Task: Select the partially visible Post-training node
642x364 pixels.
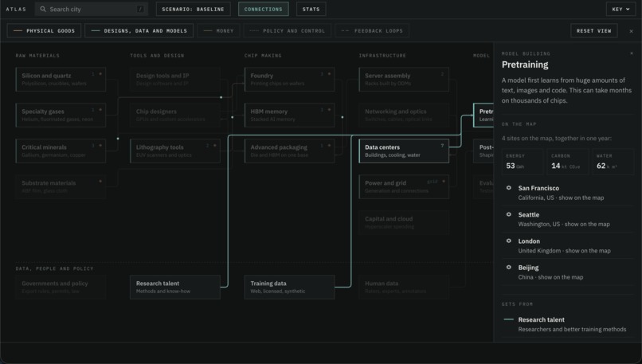Action: (483, 151)
